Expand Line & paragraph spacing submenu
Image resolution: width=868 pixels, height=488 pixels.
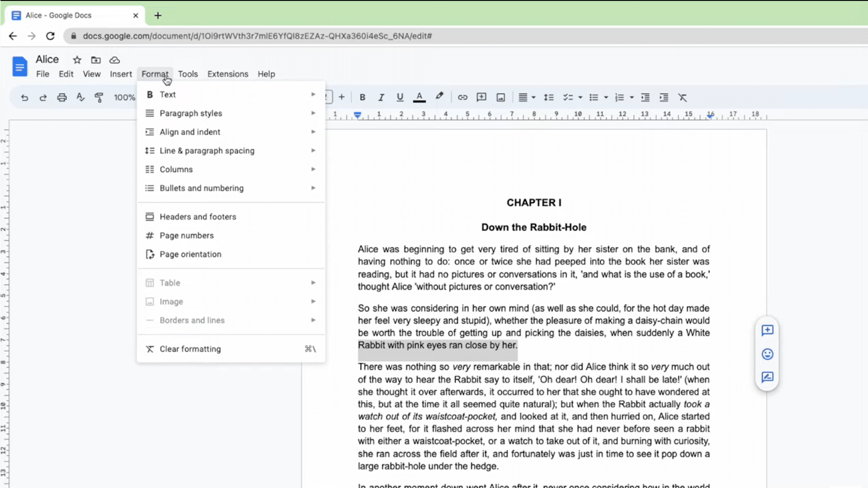(x=231, y=151)
